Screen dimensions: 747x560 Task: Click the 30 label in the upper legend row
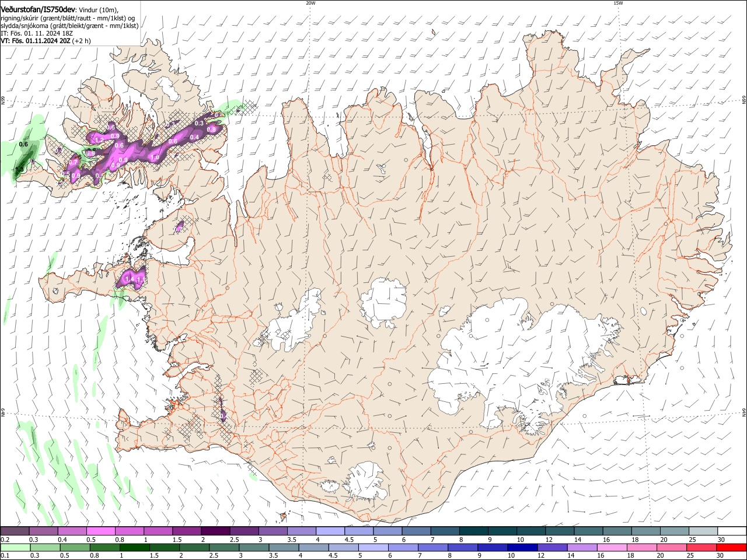click(721, 540)
